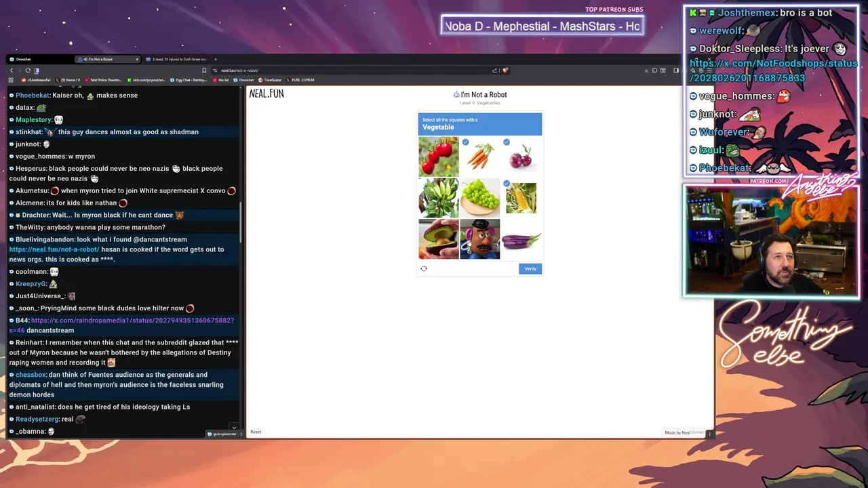868x488 pixels.
Task: Open the PURE COPIUM bookmark
Action: point(300,80)
